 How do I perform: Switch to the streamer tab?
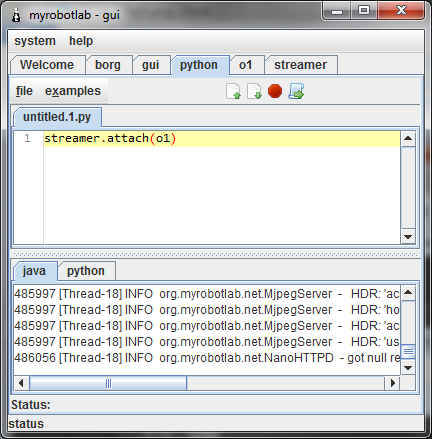point(301,65)
